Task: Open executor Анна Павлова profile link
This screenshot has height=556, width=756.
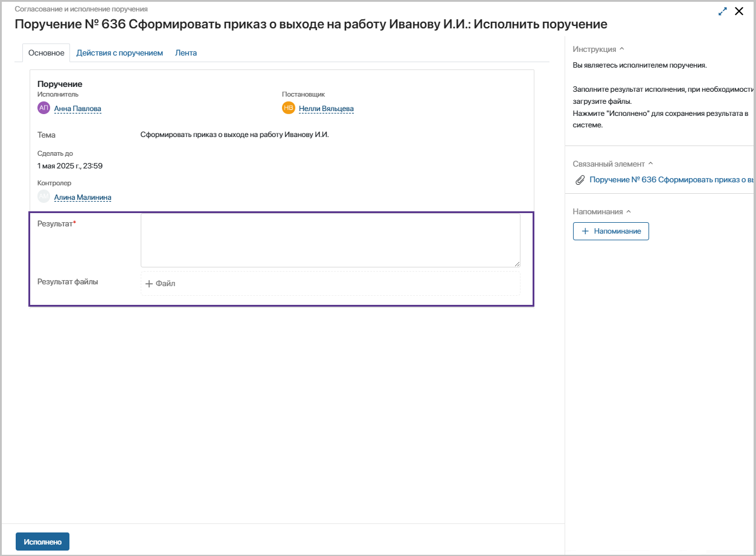Action: (78, 109)
